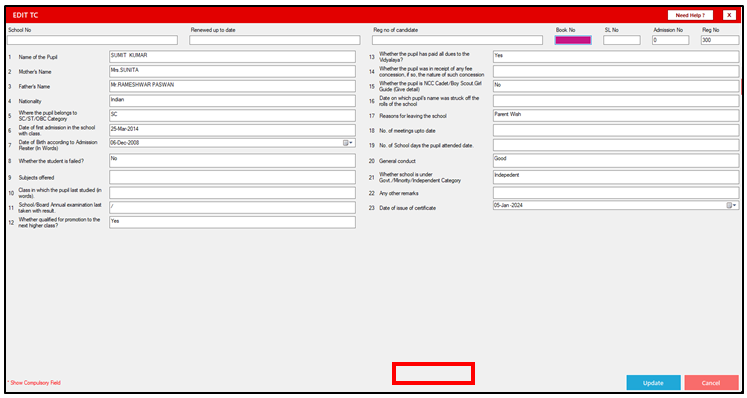The height and width of the screenshot is (398, 747).
Task: Show Compulsory Field link
Action: click(x=34, y=383)
